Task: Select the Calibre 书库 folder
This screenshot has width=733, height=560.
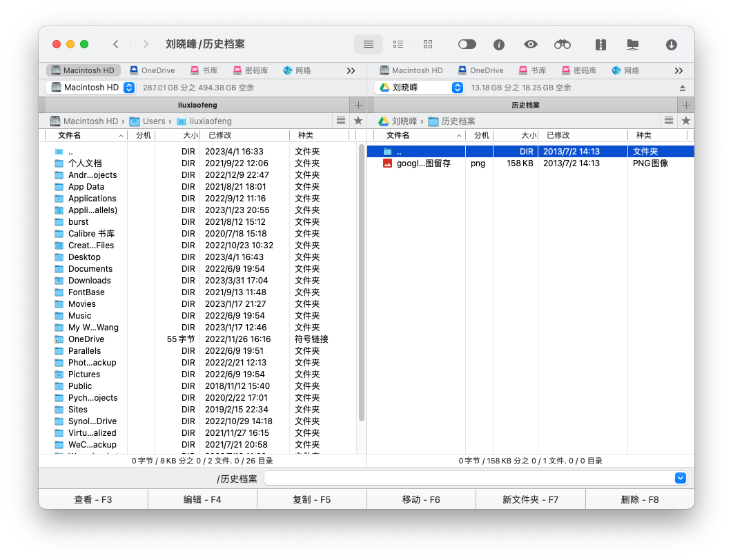Action: (199, 234)
